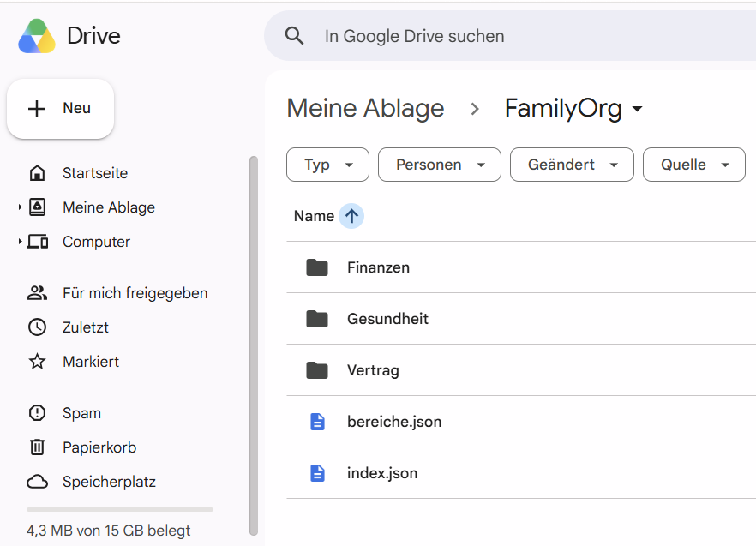The width and height of the screenshot is (756, 546).
Task: Expand the Computer tree arrow
Action: click(x=20, y=242)
